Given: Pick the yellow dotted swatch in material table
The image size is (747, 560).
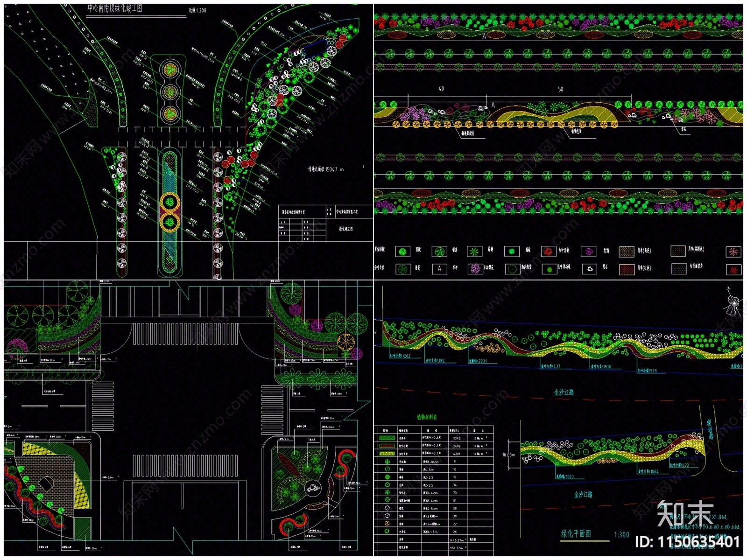Looking at the screenshot, I should (x=388, y=453).
